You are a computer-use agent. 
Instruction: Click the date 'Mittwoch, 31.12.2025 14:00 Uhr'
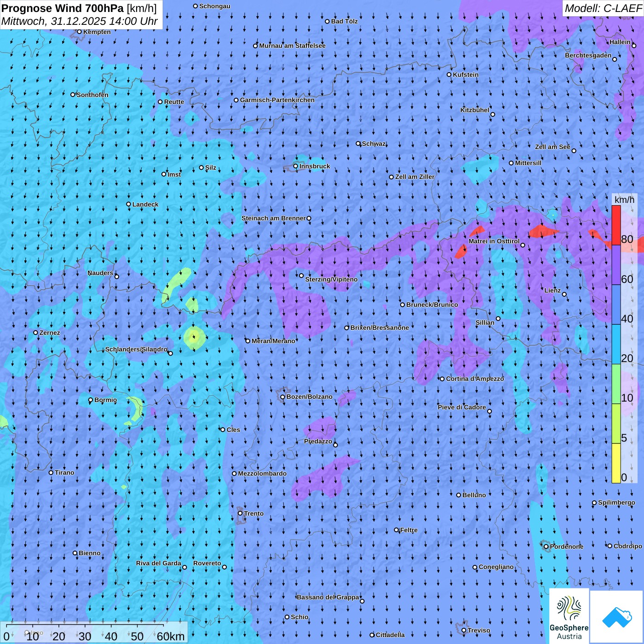(80, 21)
